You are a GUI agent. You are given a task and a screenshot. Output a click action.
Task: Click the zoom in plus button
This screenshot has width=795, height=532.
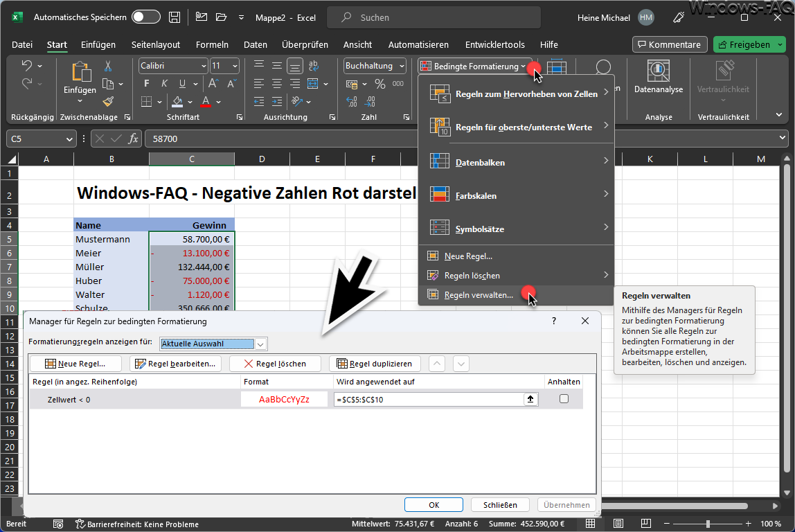pos(749,524)
